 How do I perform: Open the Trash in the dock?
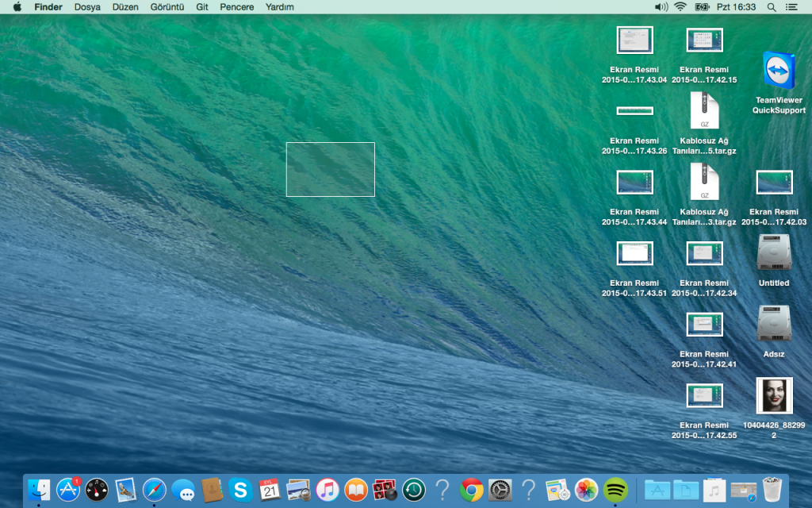click(x=772, y=490)
